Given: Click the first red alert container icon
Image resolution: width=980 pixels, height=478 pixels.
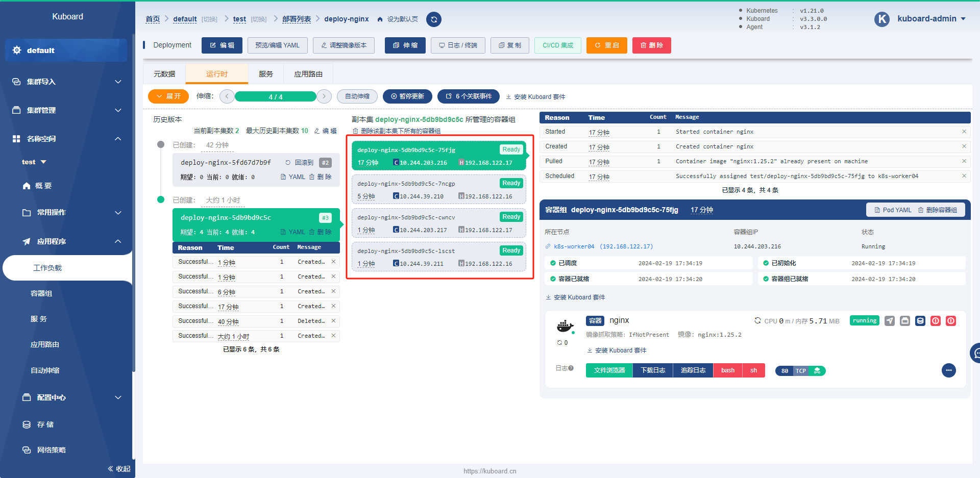Looking at the screenshot, I should coord(936,321).
